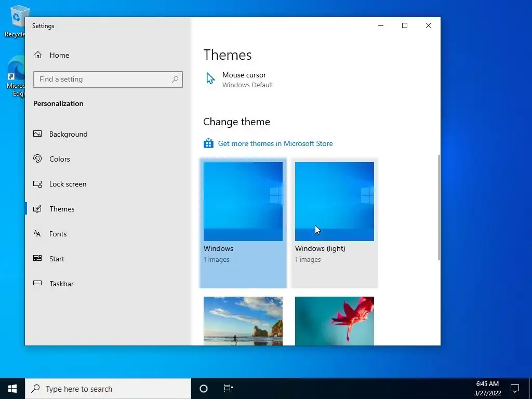
Task: Select the Themes page label
Action: tap(62, 209)
